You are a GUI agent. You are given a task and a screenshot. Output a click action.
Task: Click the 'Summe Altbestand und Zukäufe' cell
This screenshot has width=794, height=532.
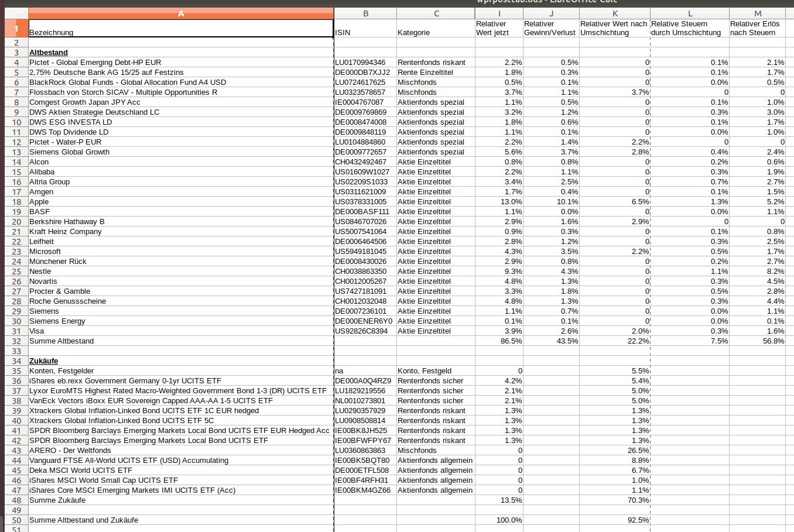tap(181, 520)
